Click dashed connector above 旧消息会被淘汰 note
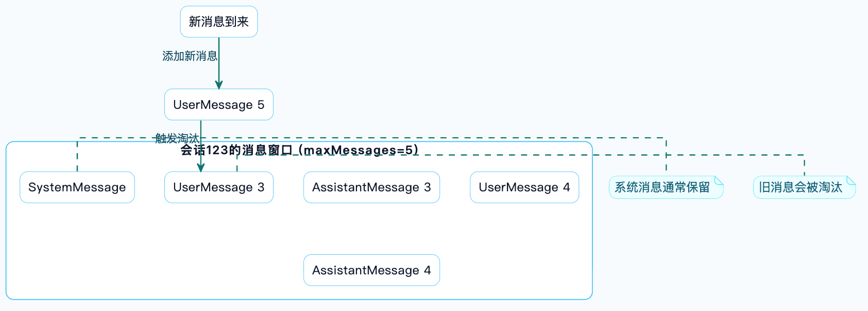 [804, 165]
